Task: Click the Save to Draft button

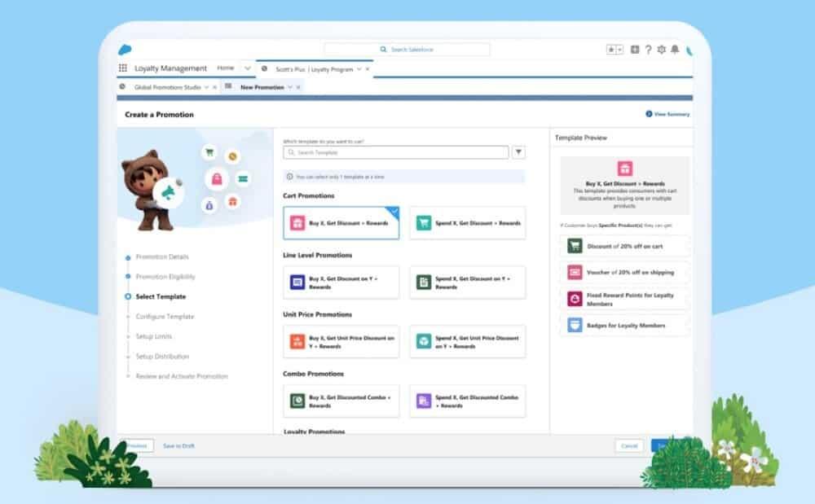Action: (x=178, y=446)
